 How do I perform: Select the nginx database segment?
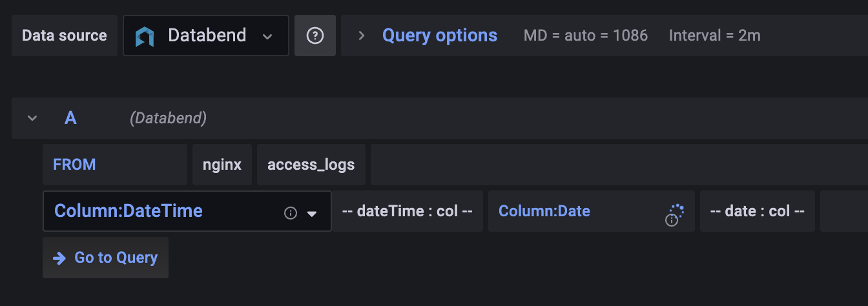pyautogui.click(x=222, y=165)
